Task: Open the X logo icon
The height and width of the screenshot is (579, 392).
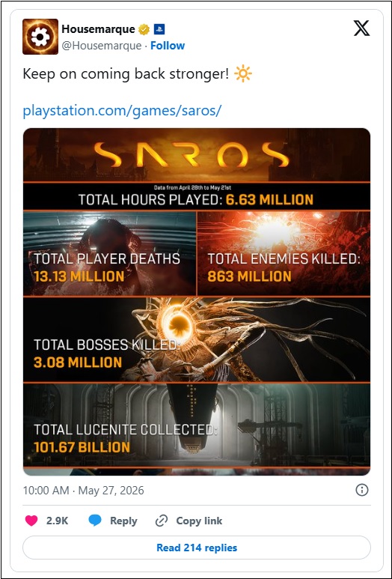Action: [x=361, y=28]
